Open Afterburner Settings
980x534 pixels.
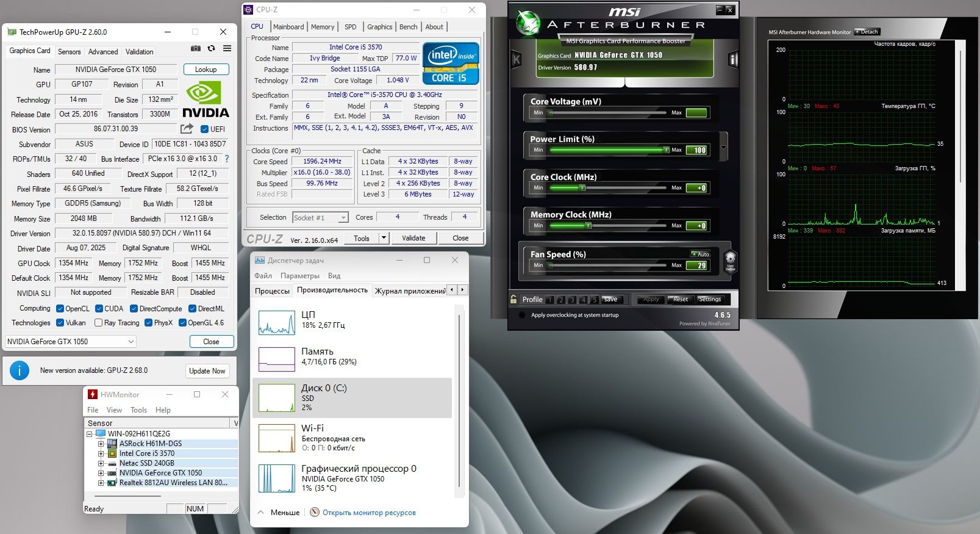click(x=710, y=300)
